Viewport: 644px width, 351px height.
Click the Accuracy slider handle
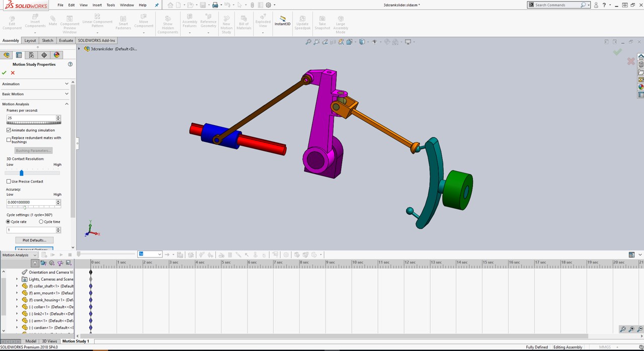tap(25, 207)
